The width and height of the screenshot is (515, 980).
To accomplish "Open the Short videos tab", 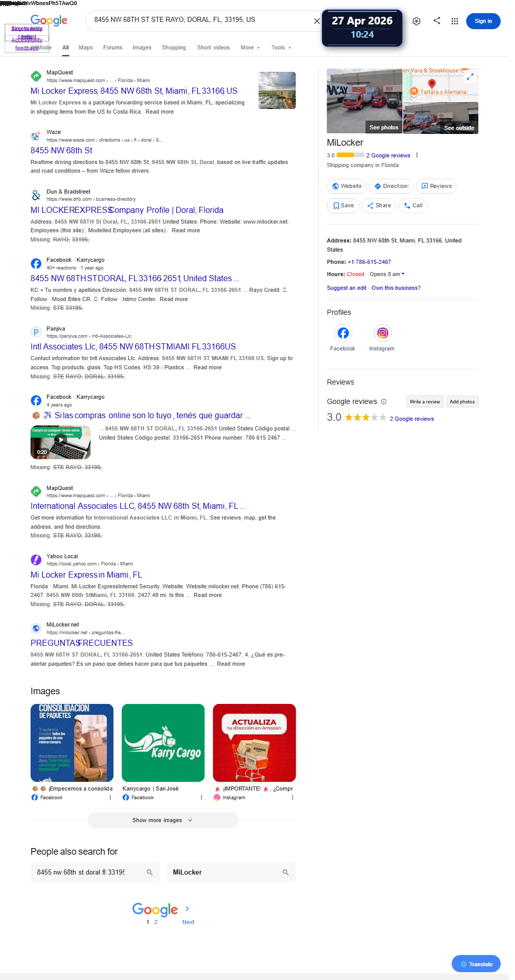I will [x=213, y=47].
